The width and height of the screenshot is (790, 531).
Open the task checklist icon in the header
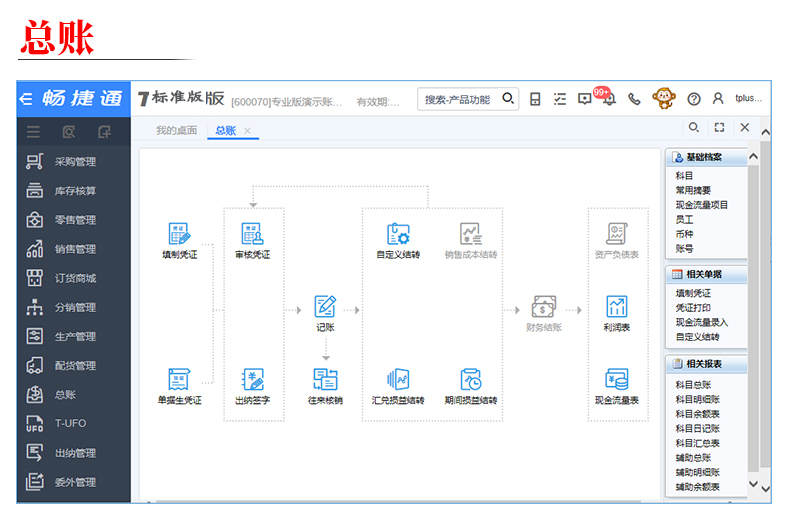(560, 99)
